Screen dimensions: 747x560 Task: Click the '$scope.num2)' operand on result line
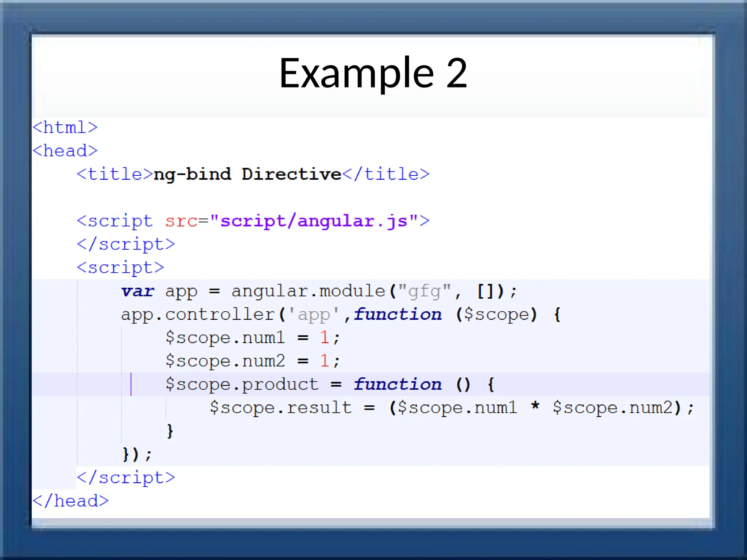pyautogui.click(x=617, y=408)
